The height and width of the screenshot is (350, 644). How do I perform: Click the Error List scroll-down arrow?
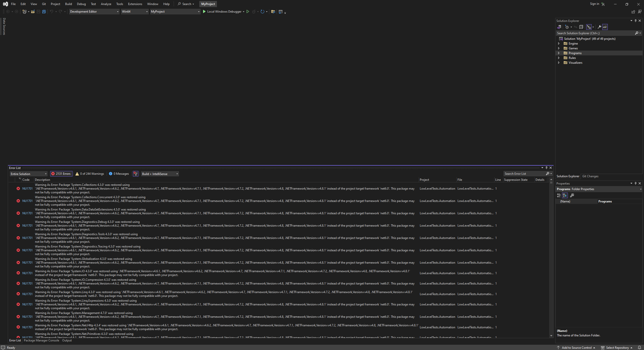coord(551,336)
